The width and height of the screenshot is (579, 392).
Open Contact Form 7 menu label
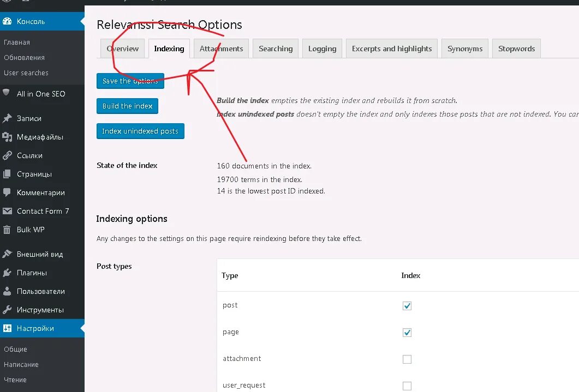[x=43, y=211]
